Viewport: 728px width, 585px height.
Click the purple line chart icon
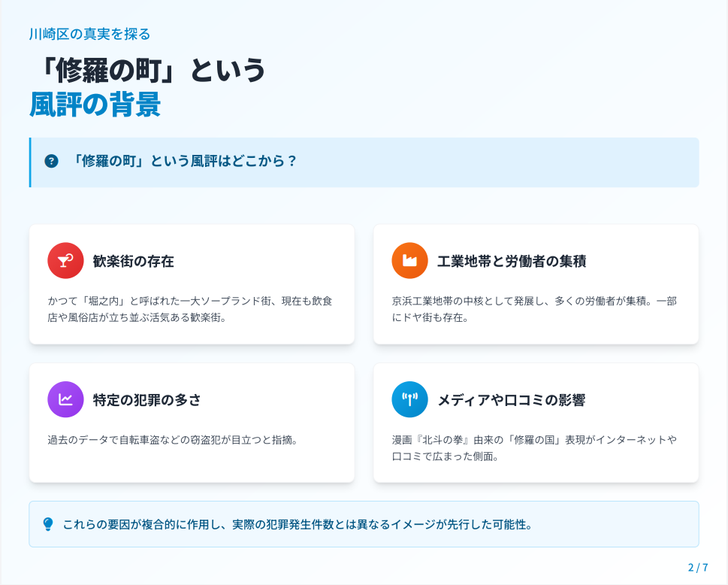tap(65, 399)
